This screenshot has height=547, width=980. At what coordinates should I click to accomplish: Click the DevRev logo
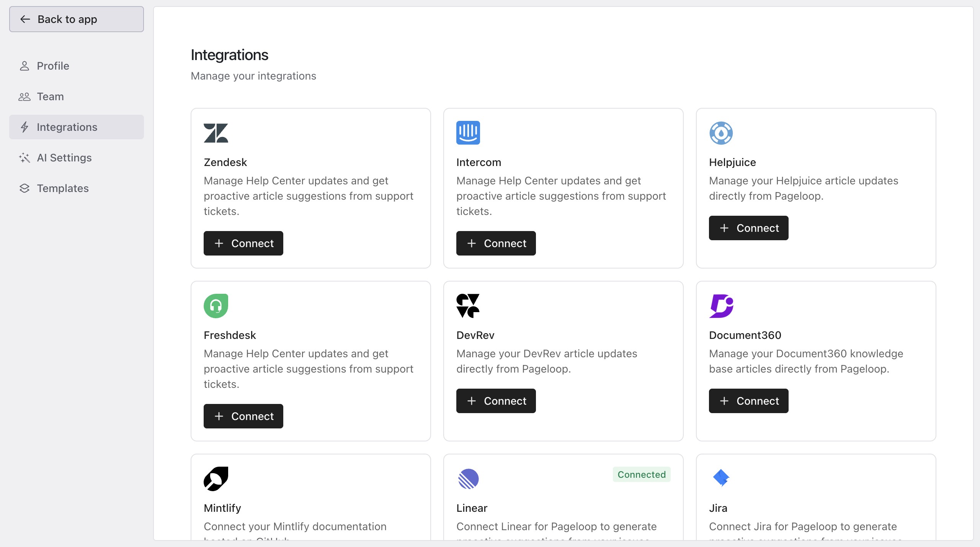click(x=468, y=306)
